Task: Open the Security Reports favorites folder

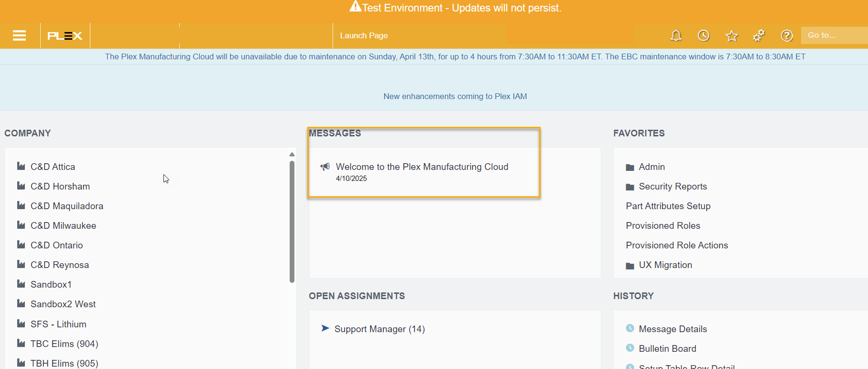Action: click(673, 186)
